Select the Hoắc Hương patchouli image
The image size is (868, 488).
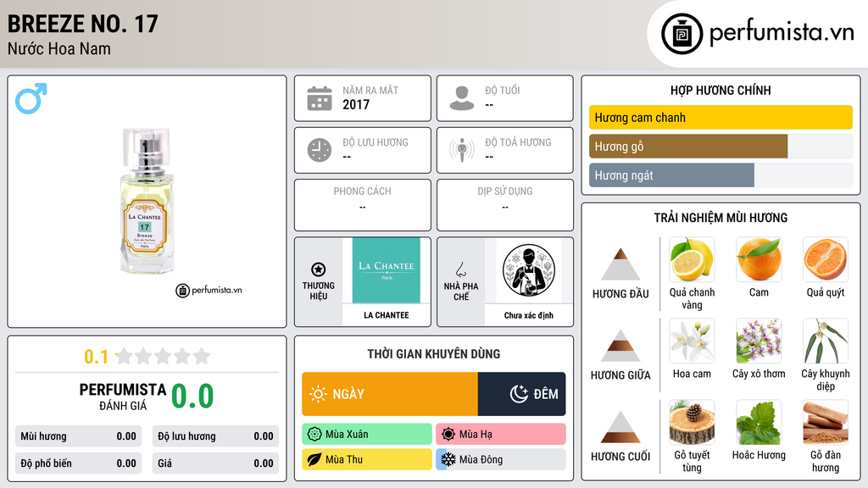pyautogui.click(x=759, y=422)
